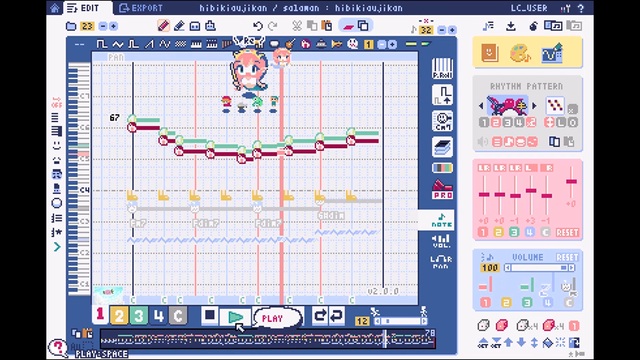Toggle the C chord track button

[178, 316]
